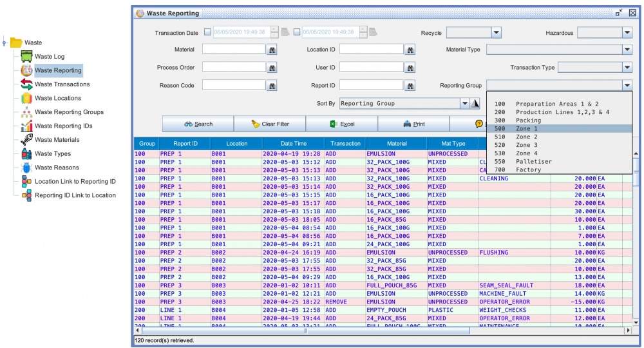Open Waste Materials fish-bone icon
The height and width of the screenshot is (348, 644).
point(26,140)
